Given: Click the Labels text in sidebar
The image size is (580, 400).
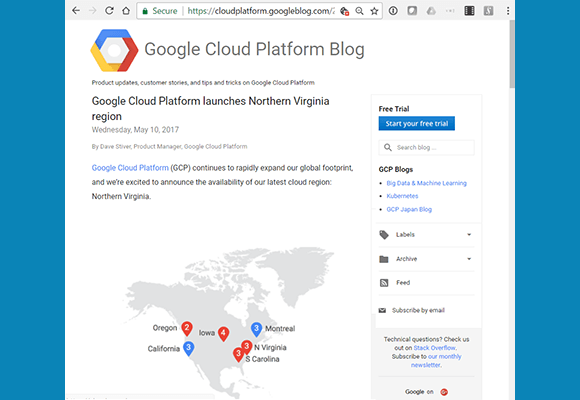Looking at the screenshot, I should 405,235.
